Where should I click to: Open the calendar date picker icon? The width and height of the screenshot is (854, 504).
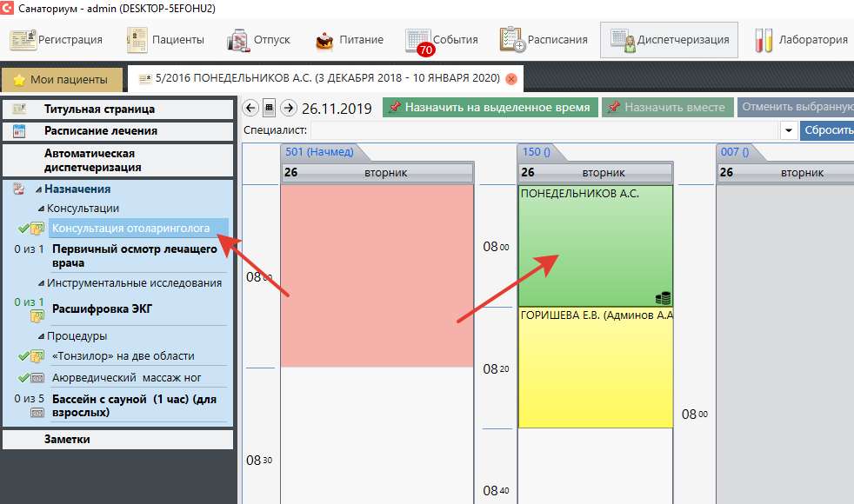[270, 108]
